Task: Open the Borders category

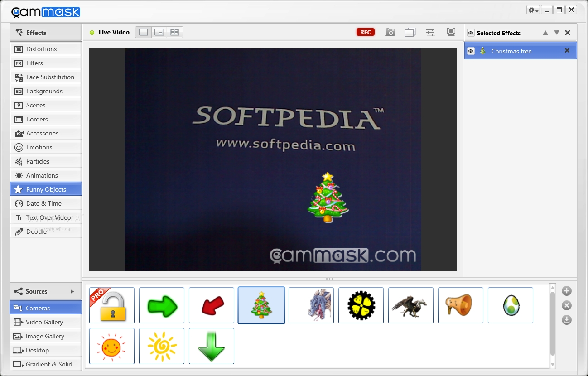Action: click(46, 119)
